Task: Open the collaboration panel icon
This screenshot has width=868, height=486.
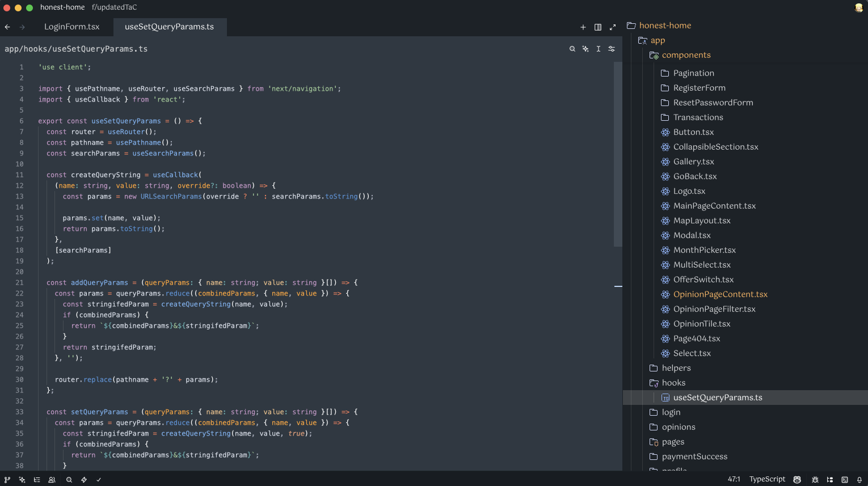Action: (52, 480)
